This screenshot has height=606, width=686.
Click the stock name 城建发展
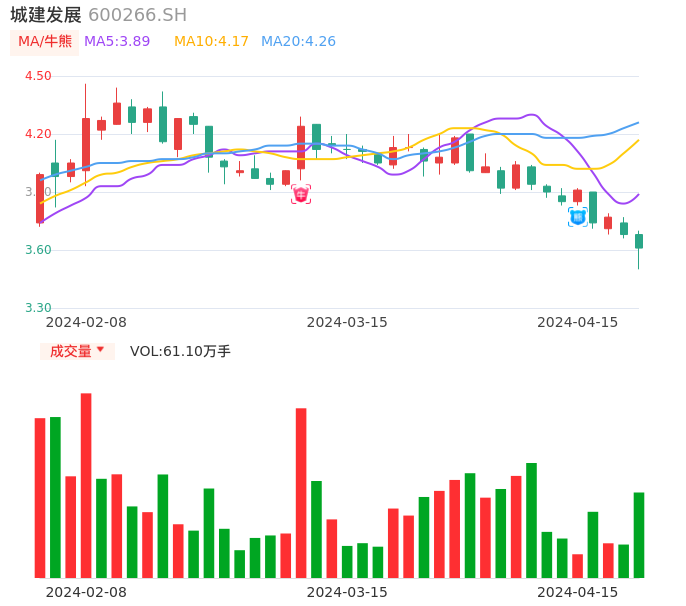[46, 15]
